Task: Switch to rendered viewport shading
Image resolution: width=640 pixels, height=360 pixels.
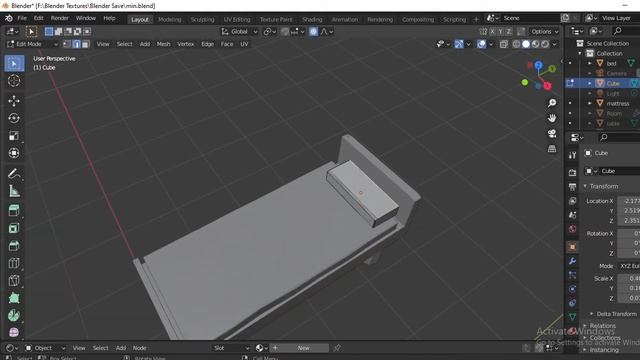Action: pos(545,44)
